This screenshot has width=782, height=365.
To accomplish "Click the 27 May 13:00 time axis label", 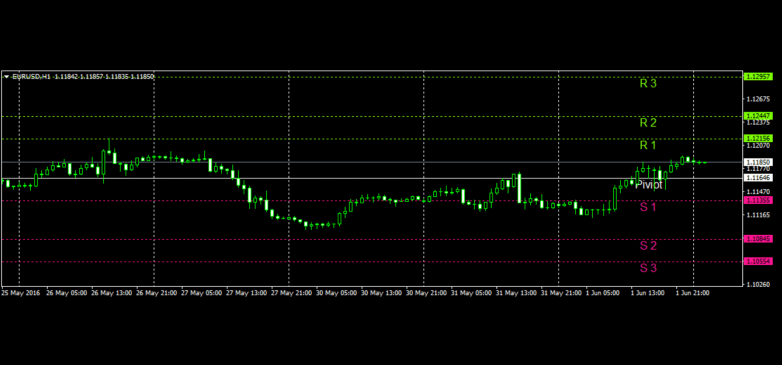I will 246,293.
